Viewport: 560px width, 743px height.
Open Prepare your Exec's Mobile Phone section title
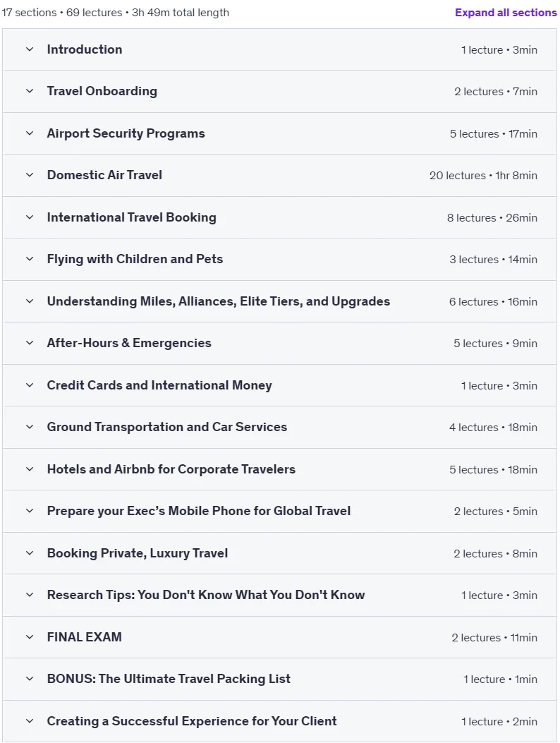[x=198, y=511]
